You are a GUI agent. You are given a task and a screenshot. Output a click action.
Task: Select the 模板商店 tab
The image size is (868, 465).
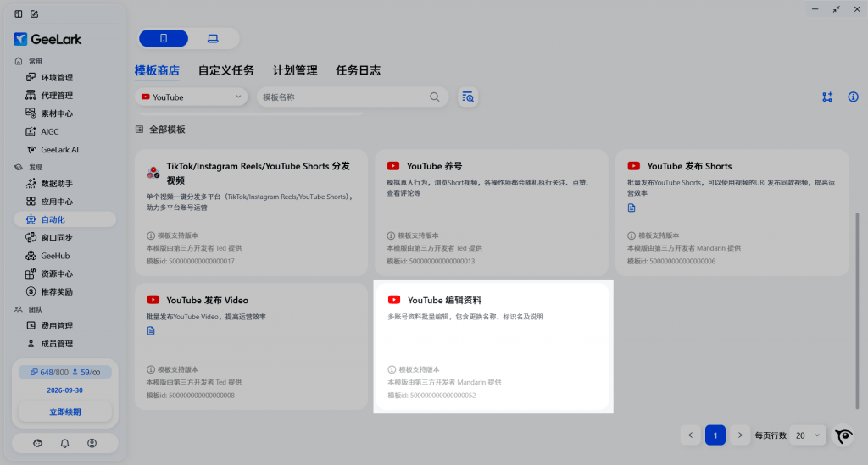(157, 71)
